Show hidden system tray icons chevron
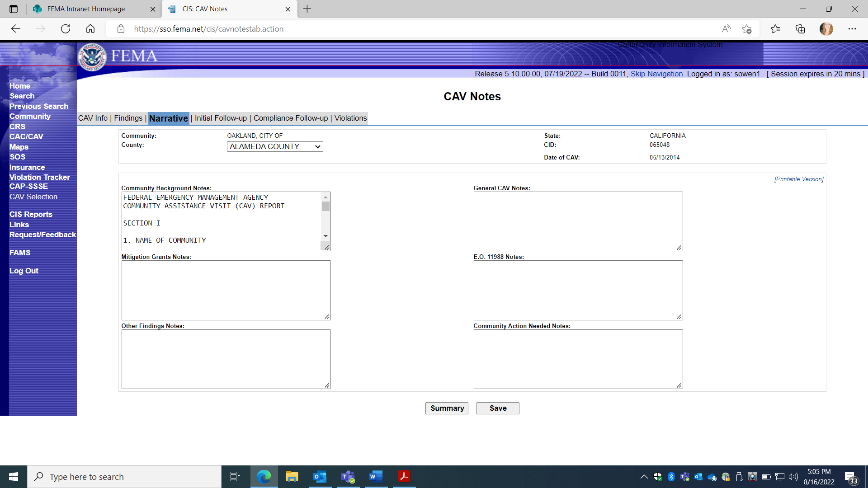Screen dimensions: 868x488 (644, 477)
